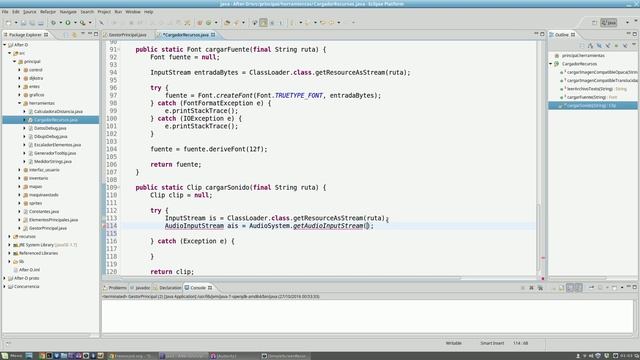Viewport: 640px width, 360px height.
Task: Expand the Referenced Libraries node
Action: click(x=10, y=253)
